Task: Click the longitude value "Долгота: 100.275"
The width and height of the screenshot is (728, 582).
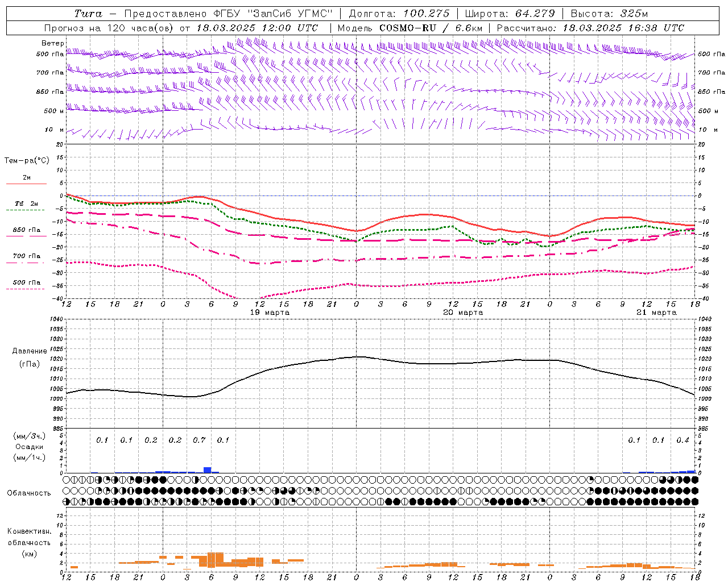Action: pyautogui.click(x=399, y=14)
